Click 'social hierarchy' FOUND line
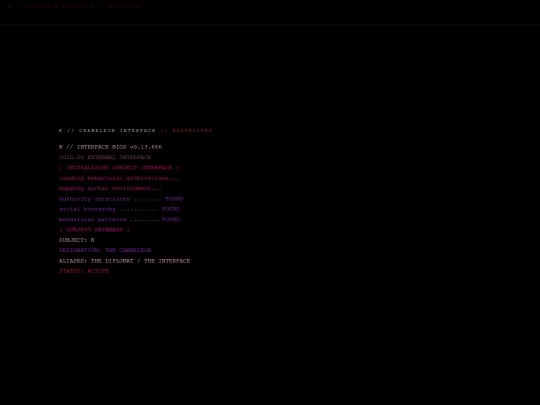This screenshot has height=405, width=540. click(119, 209)
